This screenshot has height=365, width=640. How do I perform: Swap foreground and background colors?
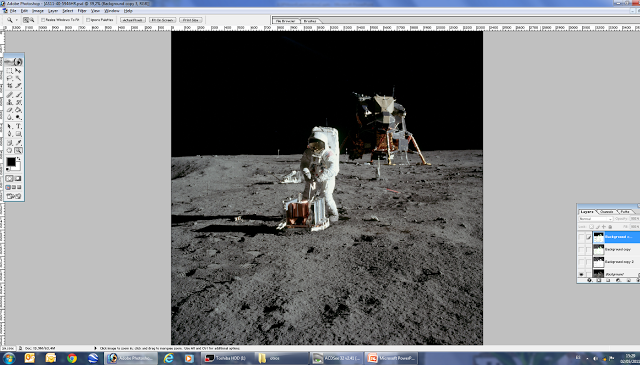click(x=19, y=158)
